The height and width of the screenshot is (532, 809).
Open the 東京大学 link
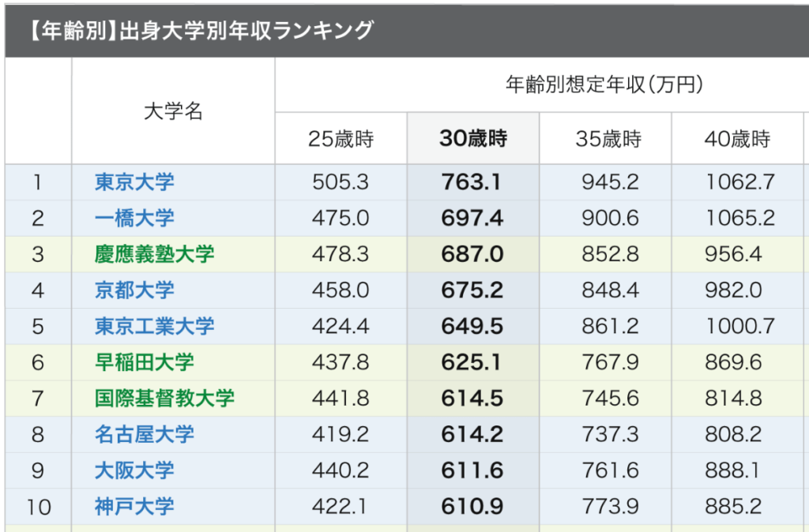point(134,182)
